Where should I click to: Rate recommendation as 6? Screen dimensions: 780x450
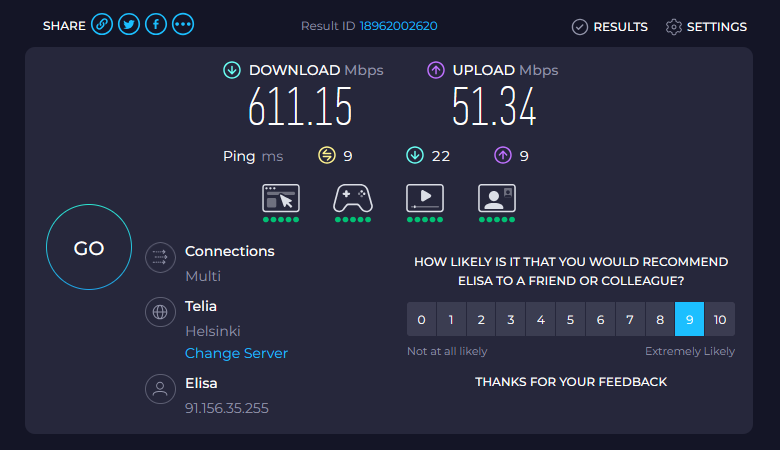coord(600,319)
